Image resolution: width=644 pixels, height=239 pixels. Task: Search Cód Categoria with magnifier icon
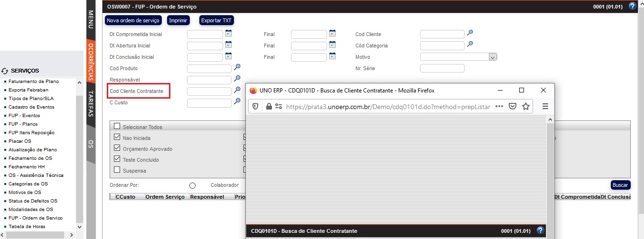(470, 45)
